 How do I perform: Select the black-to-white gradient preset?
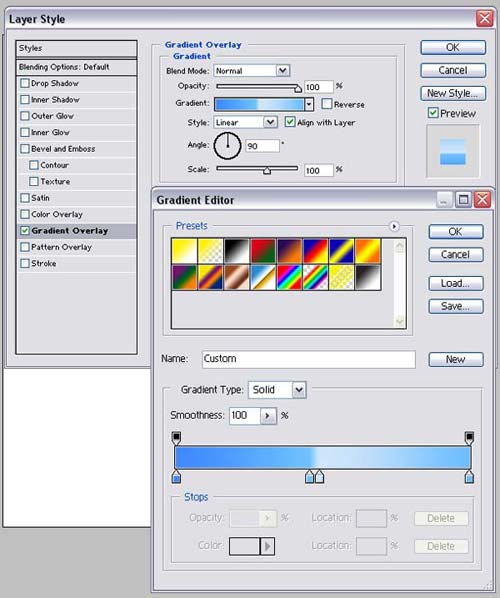(x=237, y=251)
